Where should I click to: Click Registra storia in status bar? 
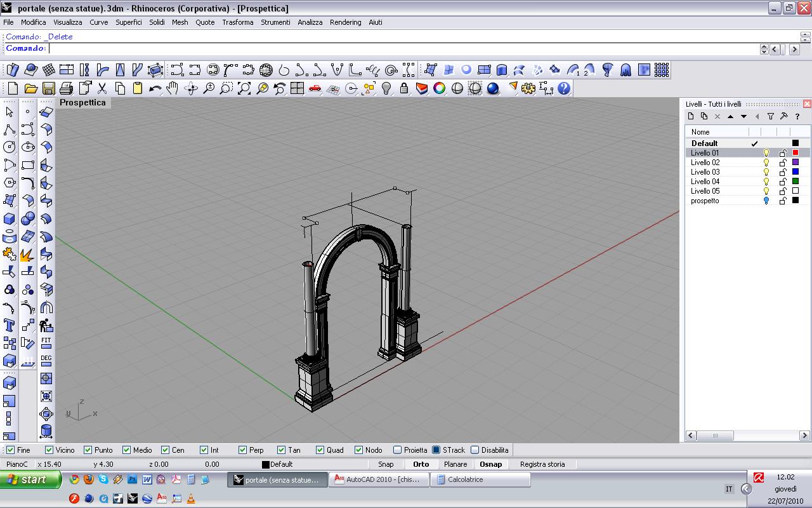point(542,464)
